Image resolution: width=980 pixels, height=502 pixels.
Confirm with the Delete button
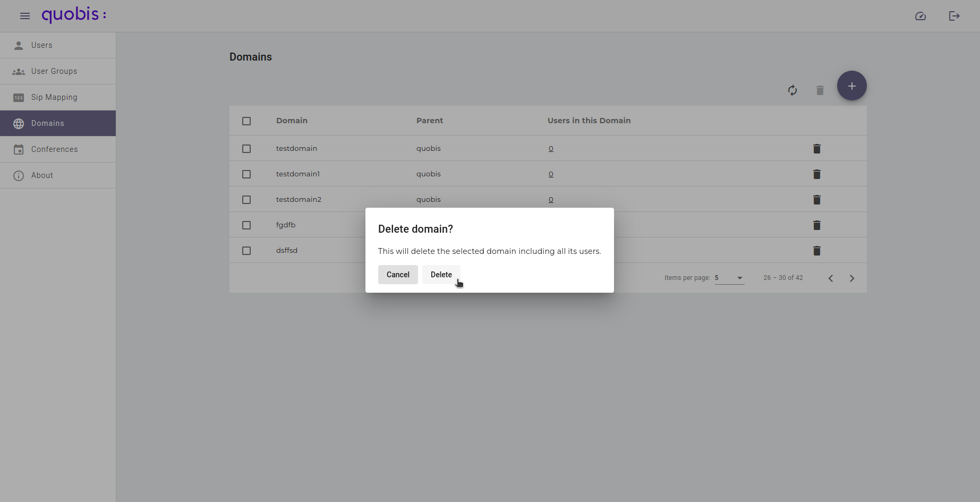(x=441, y=275)
